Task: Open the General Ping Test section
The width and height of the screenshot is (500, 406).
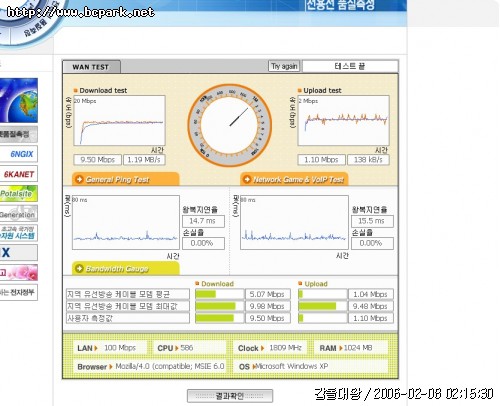Action: tap(126, 179)
